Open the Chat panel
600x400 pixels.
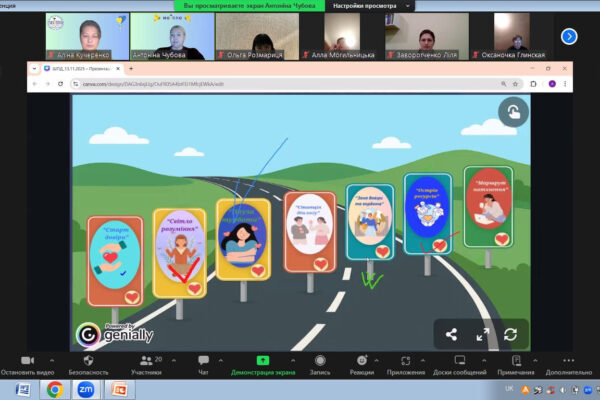click(x=203, y=360)
